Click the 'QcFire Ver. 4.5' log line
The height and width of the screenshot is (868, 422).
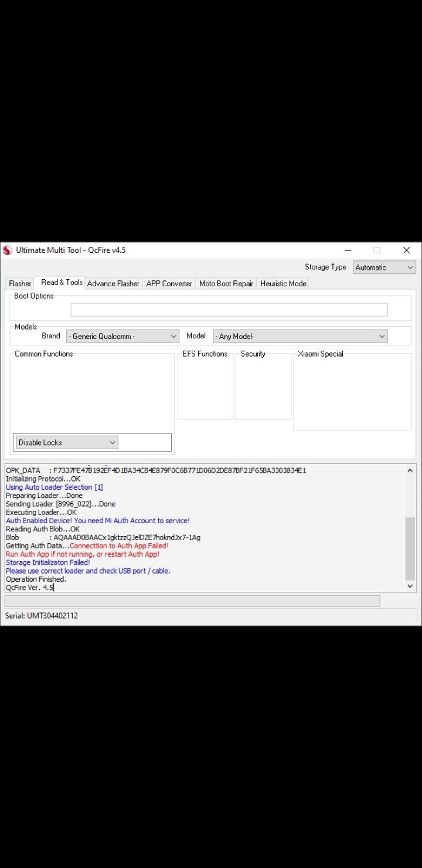pyautogui.click(x=30, y=588)
